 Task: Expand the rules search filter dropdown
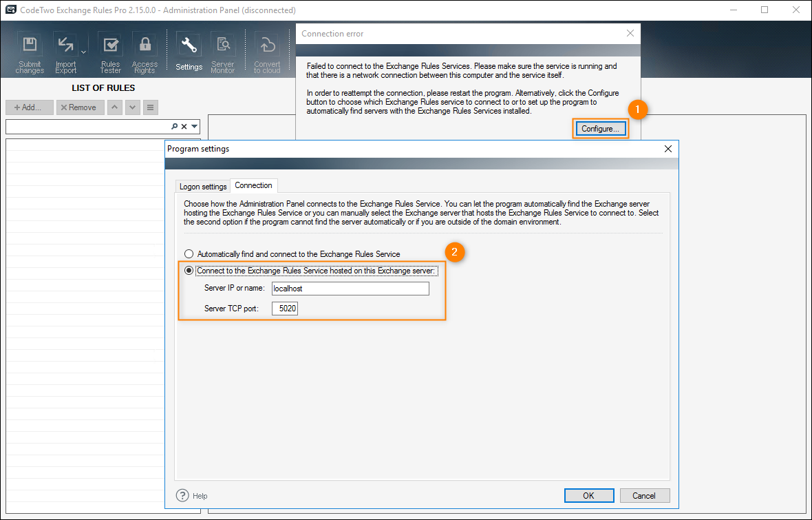click(194, 127)
